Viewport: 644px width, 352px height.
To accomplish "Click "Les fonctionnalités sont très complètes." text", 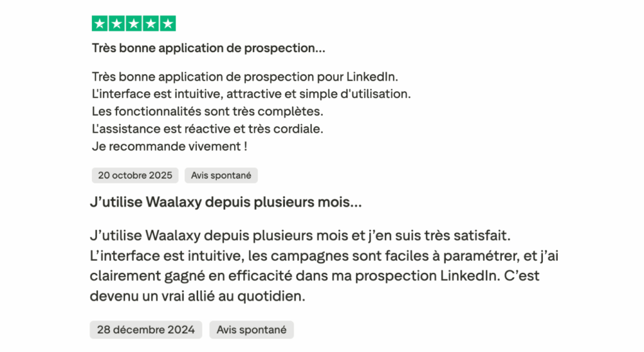I will coord(207,113).
